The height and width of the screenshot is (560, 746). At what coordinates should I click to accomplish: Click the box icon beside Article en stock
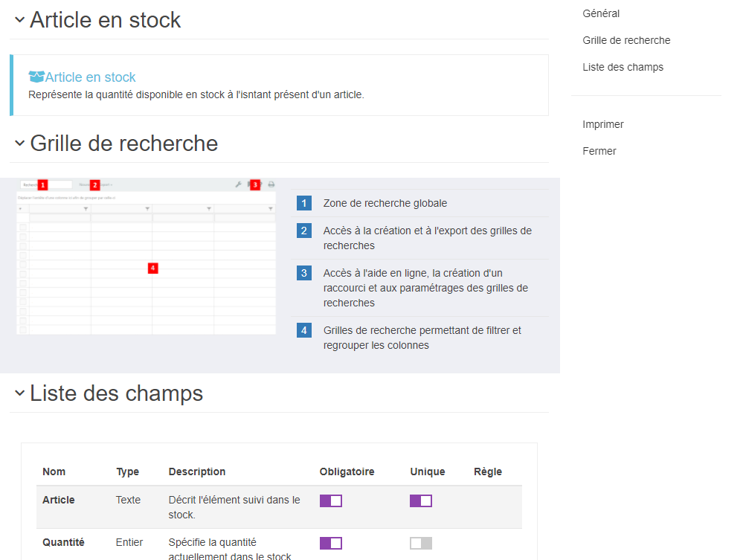pos(36,77)
